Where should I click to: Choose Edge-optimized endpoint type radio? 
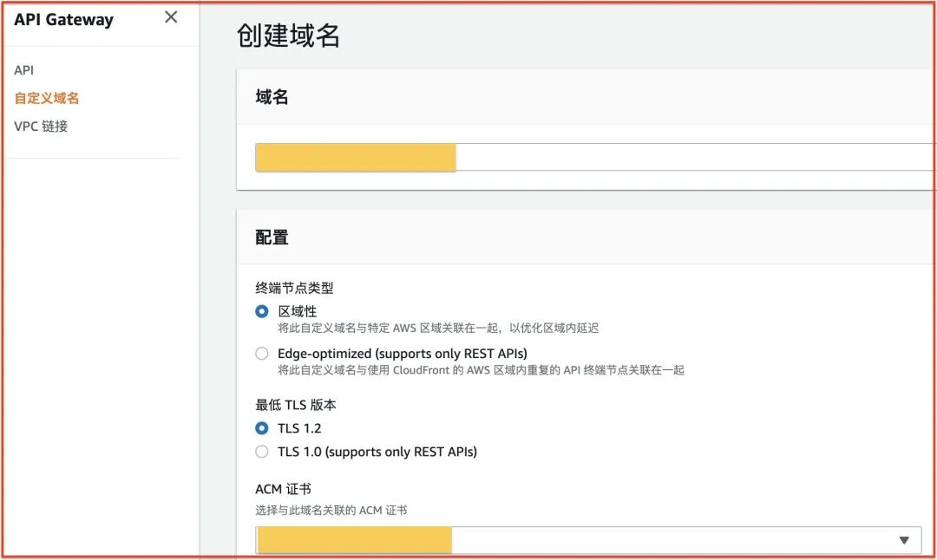(x=262, y=354)
